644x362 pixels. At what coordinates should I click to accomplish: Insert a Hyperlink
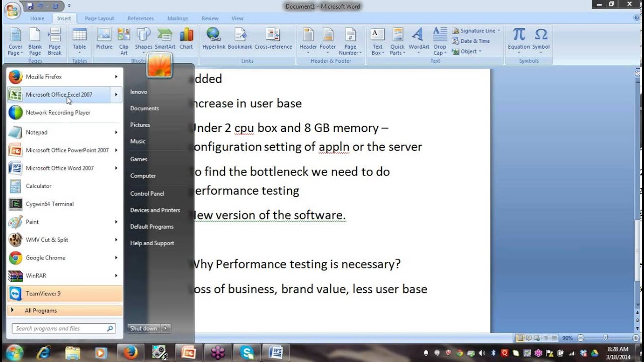(214, 39)
